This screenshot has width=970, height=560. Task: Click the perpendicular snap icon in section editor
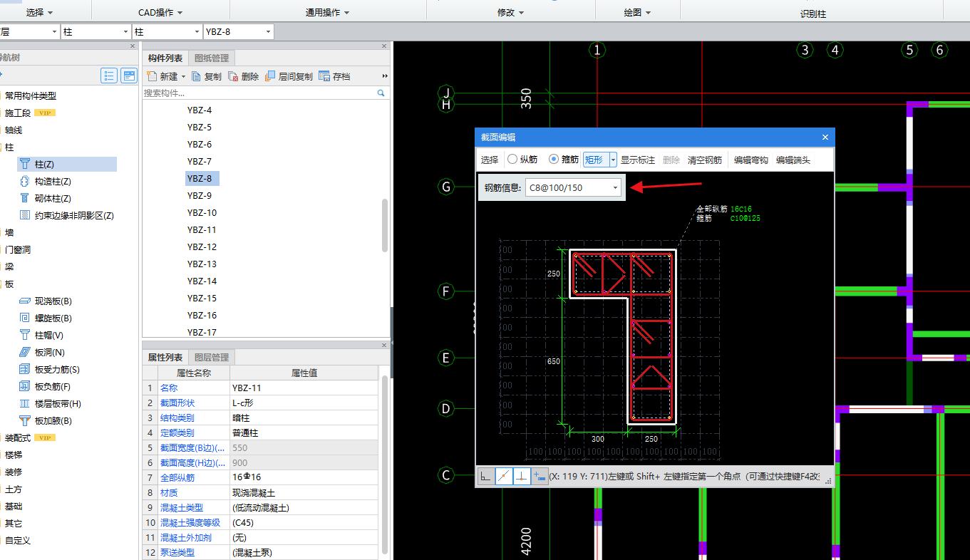click(x=522, y=477)
